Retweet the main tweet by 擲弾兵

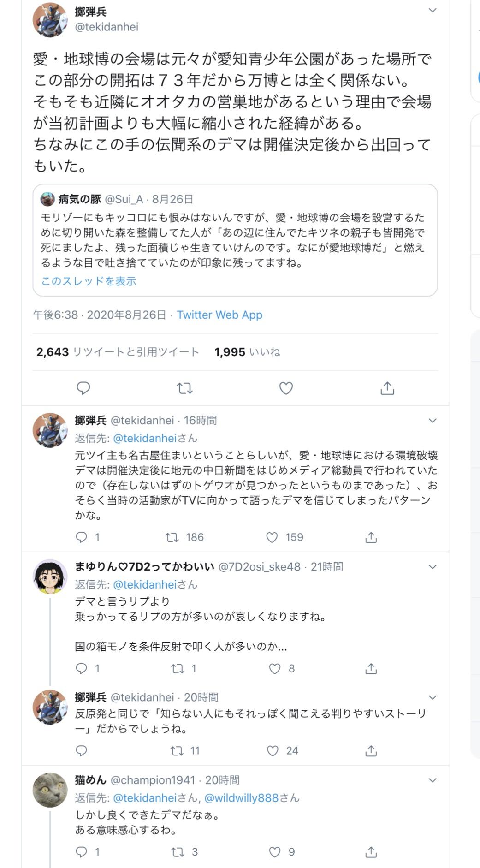[x=185, y=388]
